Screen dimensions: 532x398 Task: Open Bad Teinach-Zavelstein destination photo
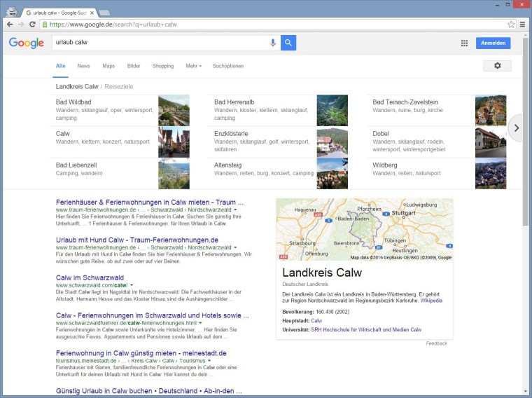pyautogui.click(x=491, y=111)
